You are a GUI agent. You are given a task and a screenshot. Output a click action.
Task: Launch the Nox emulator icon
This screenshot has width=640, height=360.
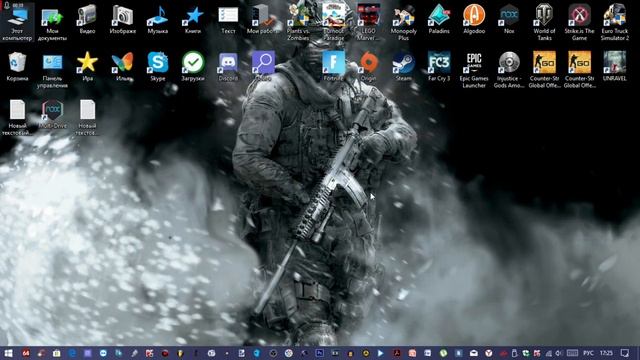(509, 19)
